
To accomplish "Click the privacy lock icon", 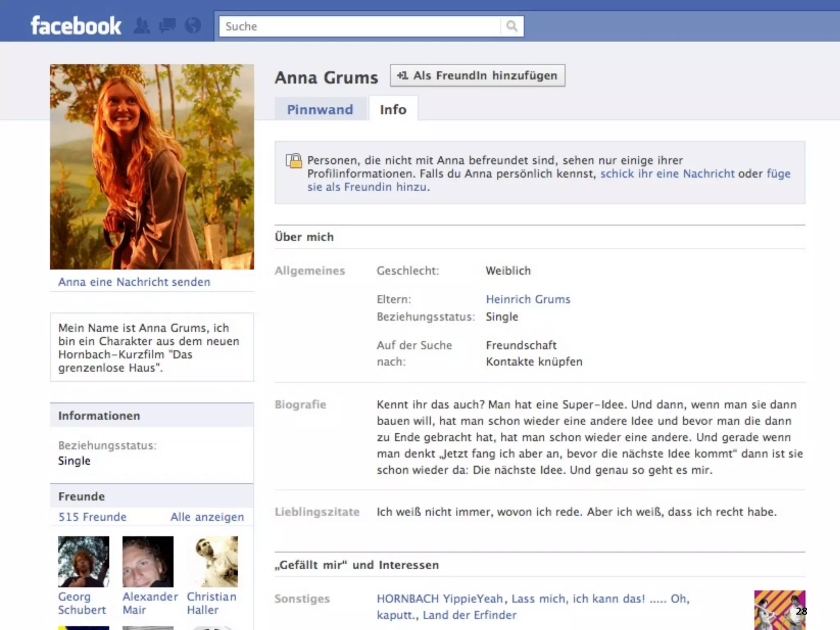I will pyautogui.click(x=294, y=161).
